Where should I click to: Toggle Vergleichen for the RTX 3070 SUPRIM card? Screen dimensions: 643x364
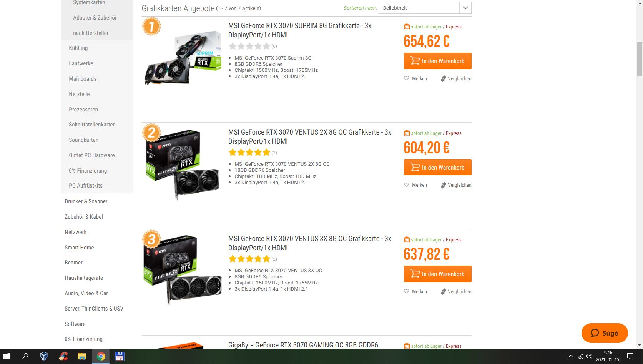point(443,79)
